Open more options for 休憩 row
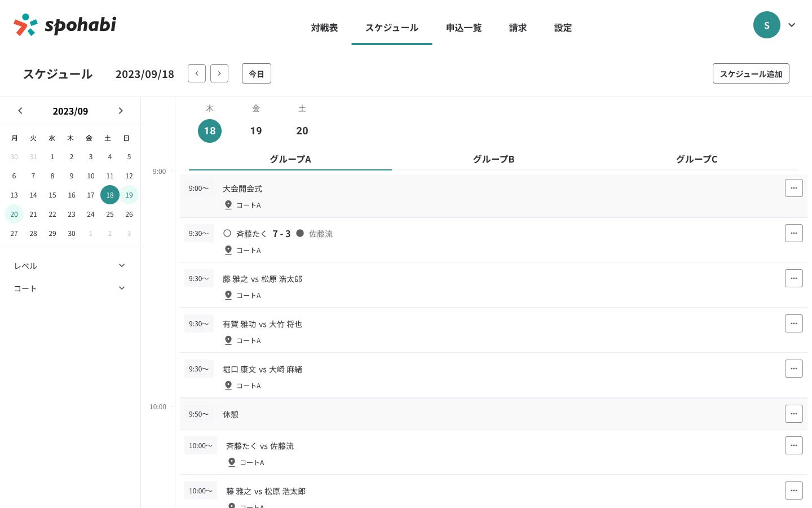The image size is (812, 508). [793, 414]
